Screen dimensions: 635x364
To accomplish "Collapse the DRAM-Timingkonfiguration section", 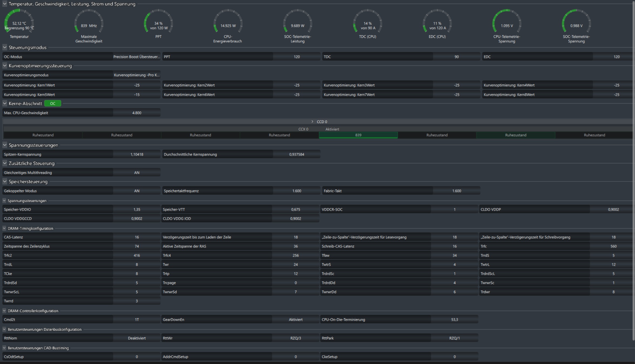I will point(4,228).
